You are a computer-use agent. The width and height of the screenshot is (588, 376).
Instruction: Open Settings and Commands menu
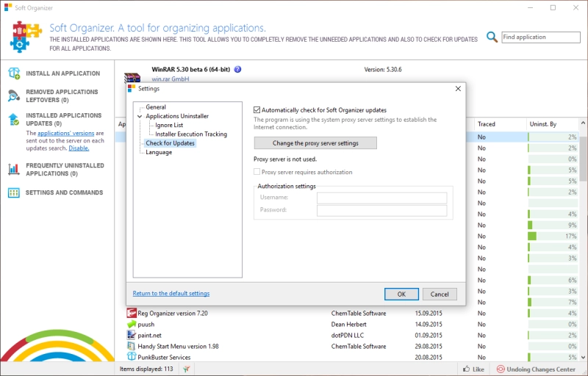pyautogui.click(x=64, y=192)
